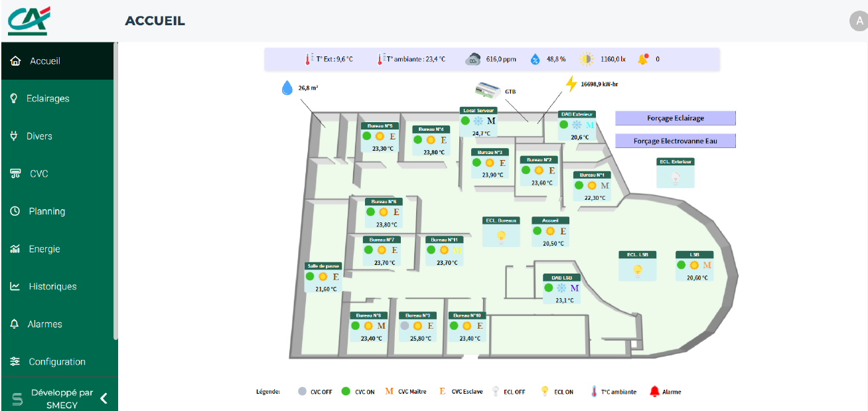Click the Local Serveur snowflake icon
Viewport: 868px width, 411px height.
pyautogui.click(x=478, y=121)
